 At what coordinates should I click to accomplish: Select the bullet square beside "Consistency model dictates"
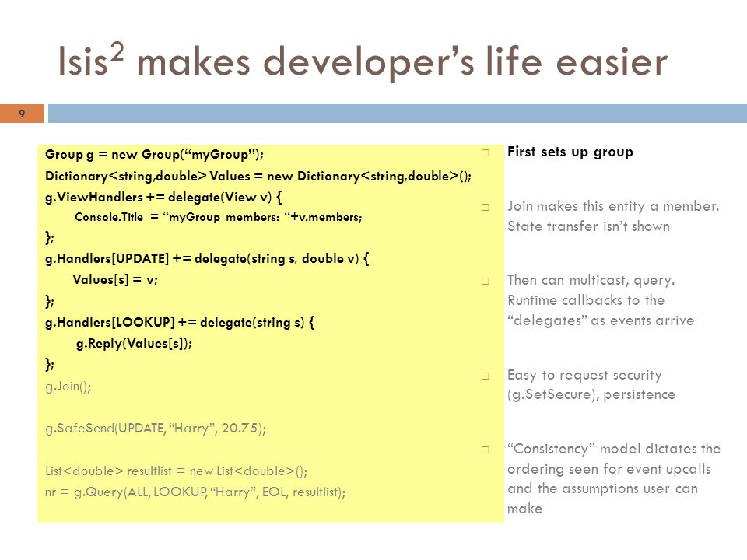tap(485, 450)
